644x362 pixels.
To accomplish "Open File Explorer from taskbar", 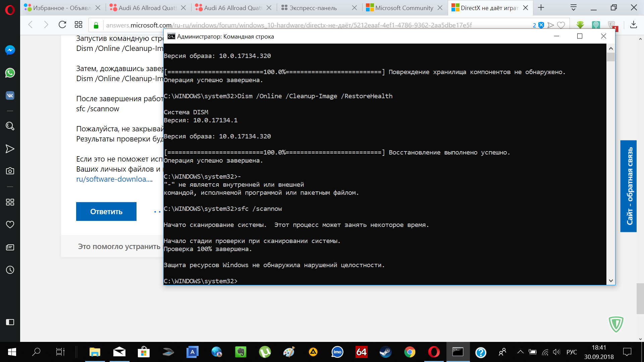I will [95, 352].
